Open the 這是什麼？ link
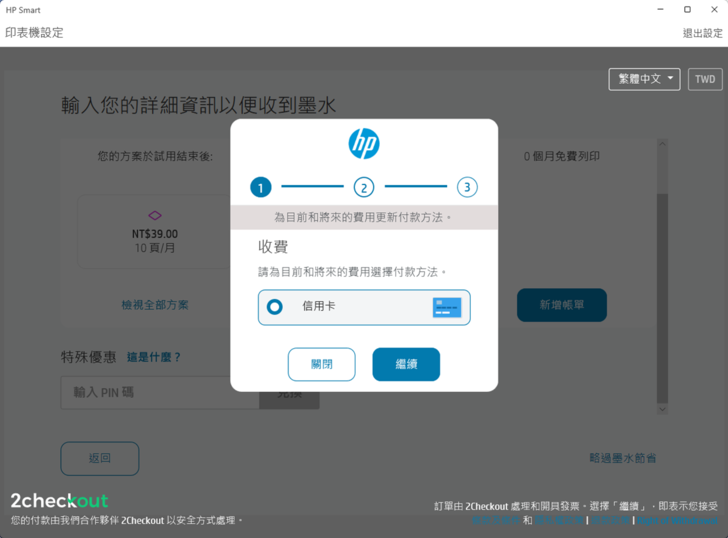The image size is (728, 538). (154, 357)
